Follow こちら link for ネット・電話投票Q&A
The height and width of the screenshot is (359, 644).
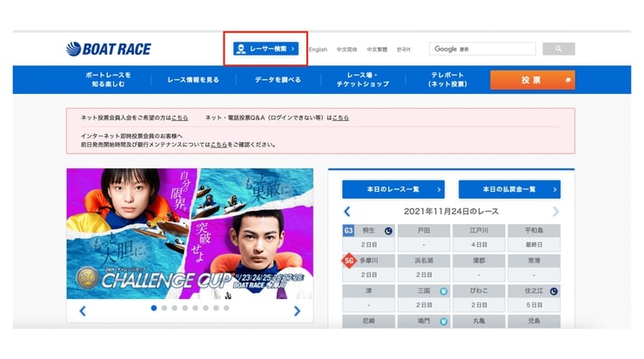[x=340, y=118]
